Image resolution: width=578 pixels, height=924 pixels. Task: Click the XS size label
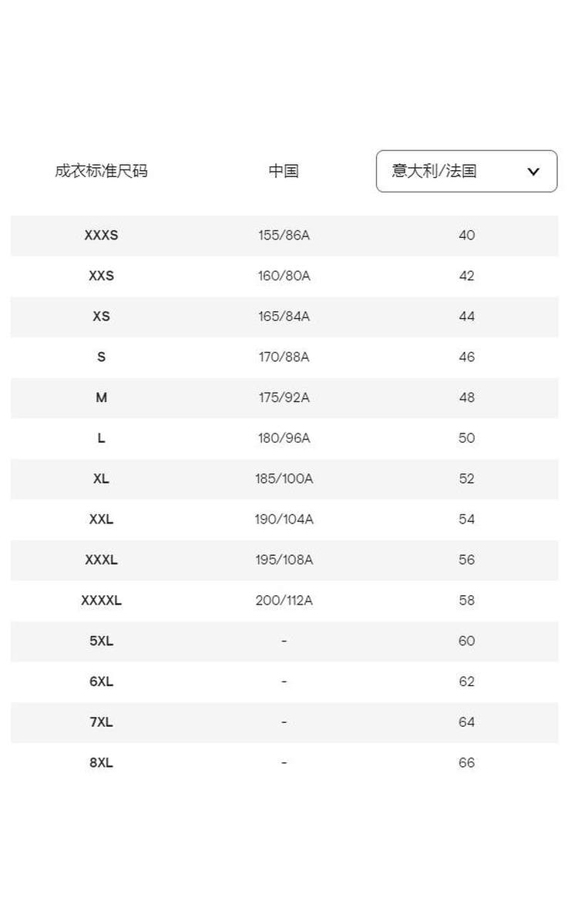click(x=101, y=316)
